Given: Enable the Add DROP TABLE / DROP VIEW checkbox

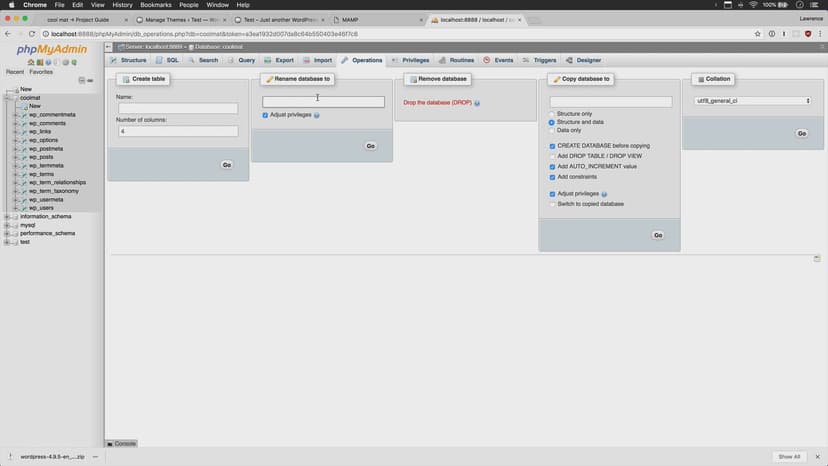Looking at the screenshot, I should tap(552, 156).
